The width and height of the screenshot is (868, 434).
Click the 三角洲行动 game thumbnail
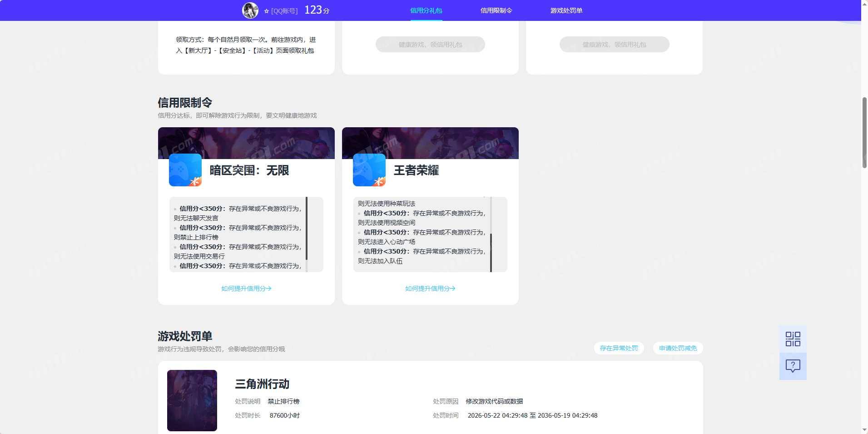click(x=192, y=400)
